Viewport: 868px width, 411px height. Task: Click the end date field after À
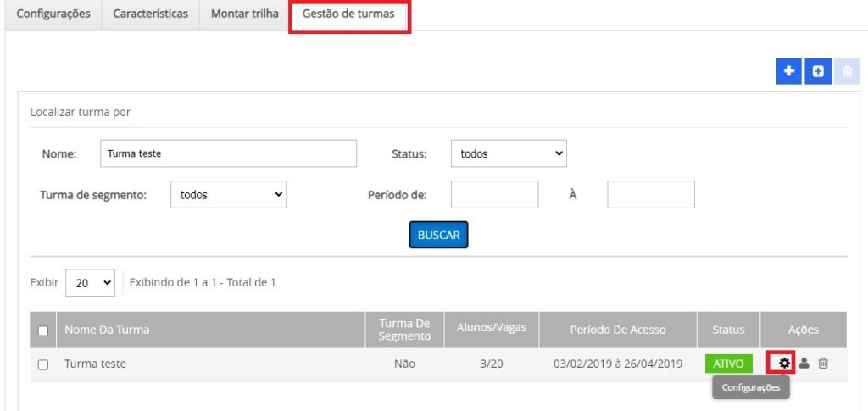pos(651,194)
